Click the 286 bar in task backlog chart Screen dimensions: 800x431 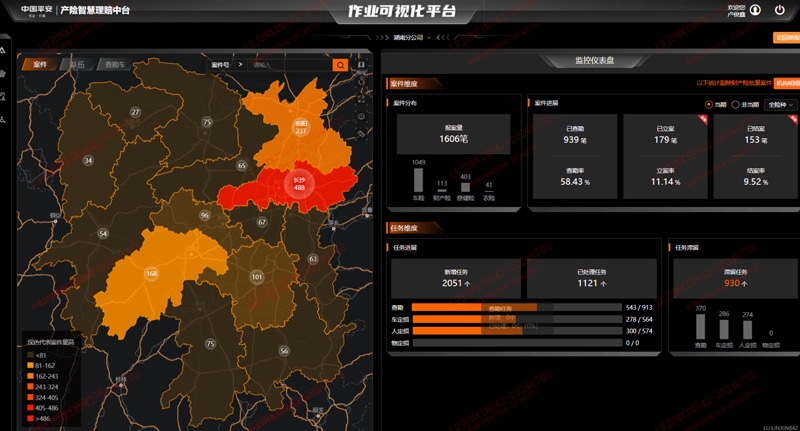tap(724, 329)
